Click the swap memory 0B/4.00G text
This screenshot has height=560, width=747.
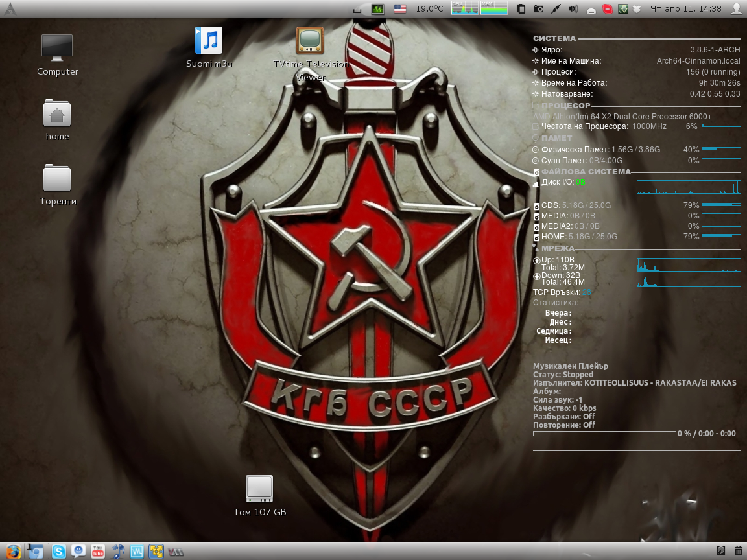coord(606,161)
